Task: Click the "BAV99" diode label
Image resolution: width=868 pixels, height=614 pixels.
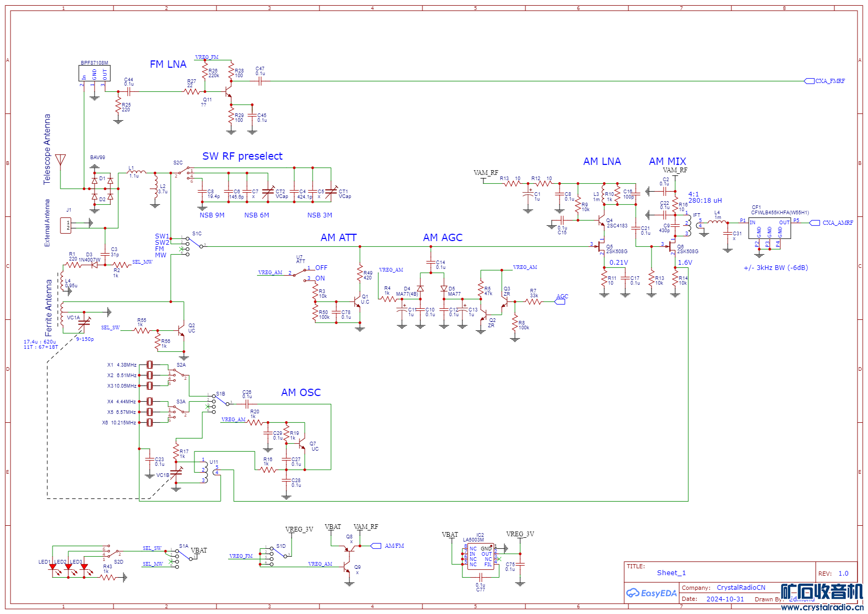Action: tap(97, 157)
